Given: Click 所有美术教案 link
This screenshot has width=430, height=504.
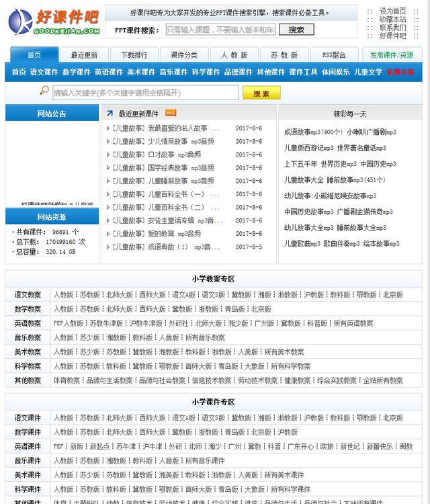Looking at the screenshot, I should 284,351.
